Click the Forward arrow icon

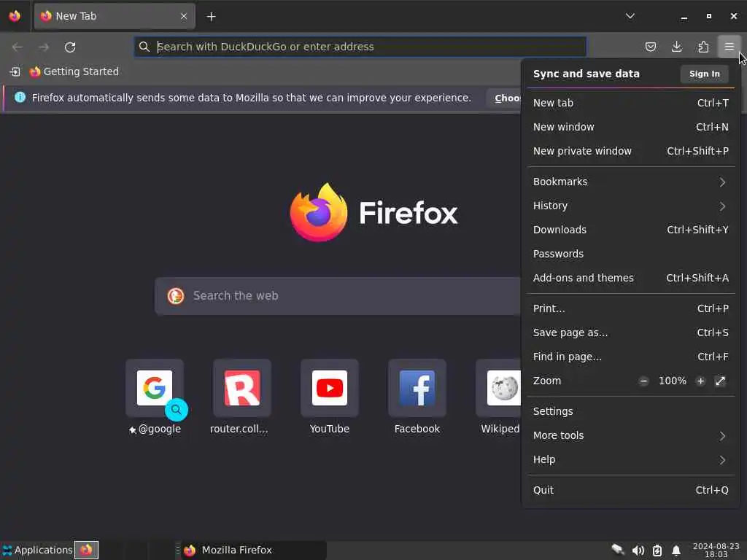[x=44, y=47]
